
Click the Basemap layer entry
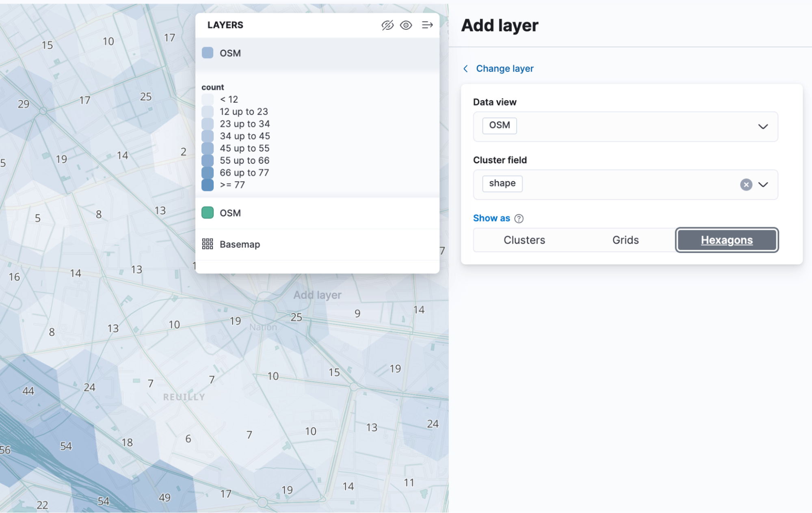(239, 244)
